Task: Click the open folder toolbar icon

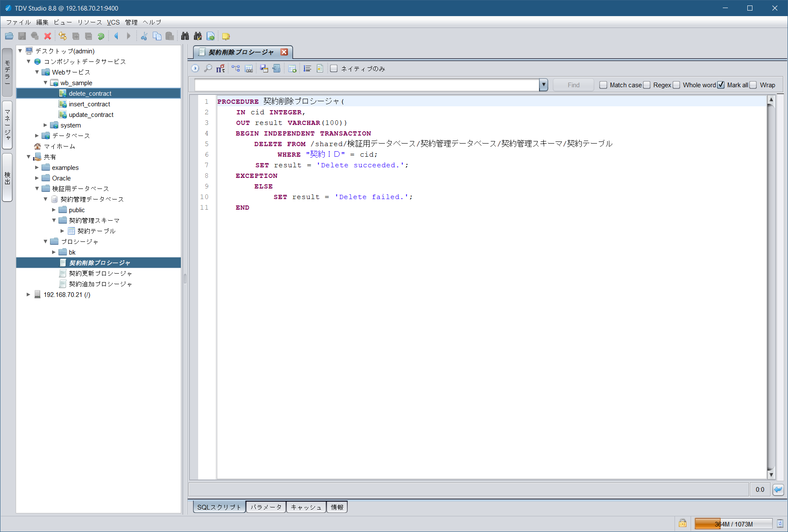Action: tap(9, 36)
